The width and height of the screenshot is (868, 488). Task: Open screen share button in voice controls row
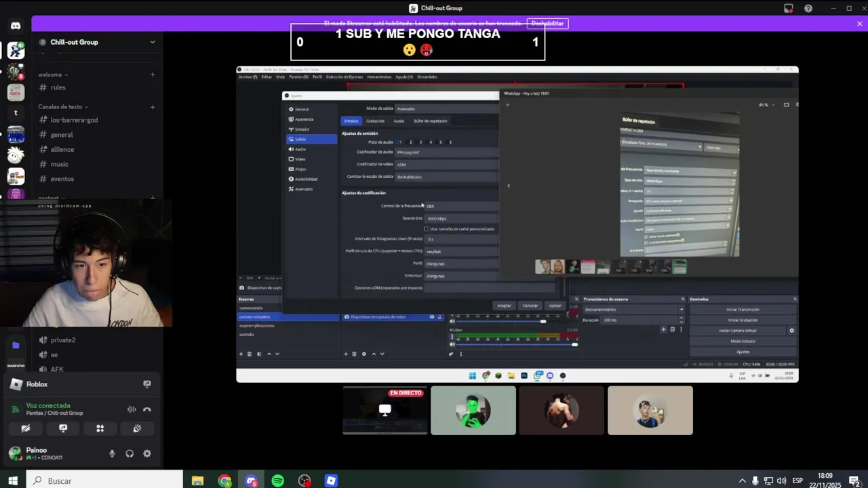63,428
